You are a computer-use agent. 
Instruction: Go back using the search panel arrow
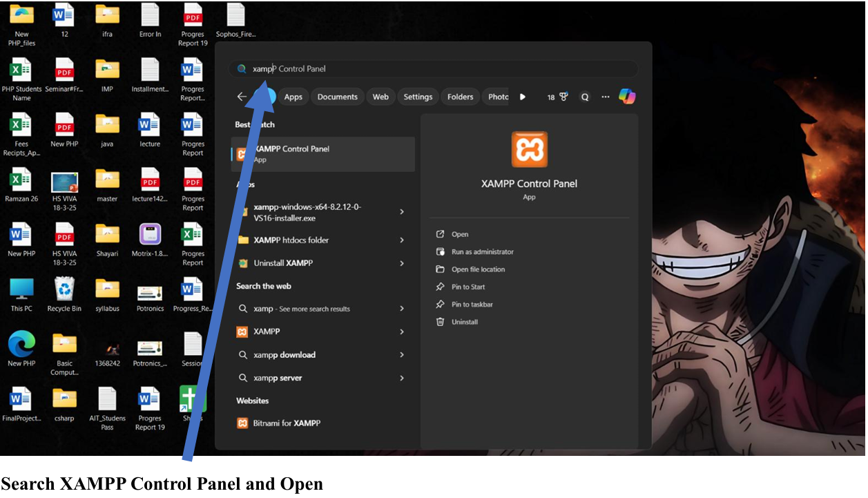(242, 97)
